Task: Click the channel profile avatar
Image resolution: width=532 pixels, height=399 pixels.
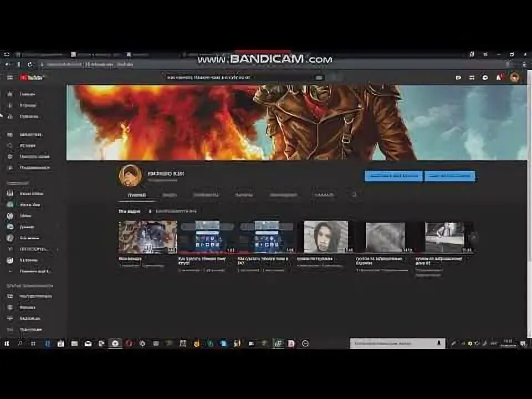Action: click(x=130, y=176)
